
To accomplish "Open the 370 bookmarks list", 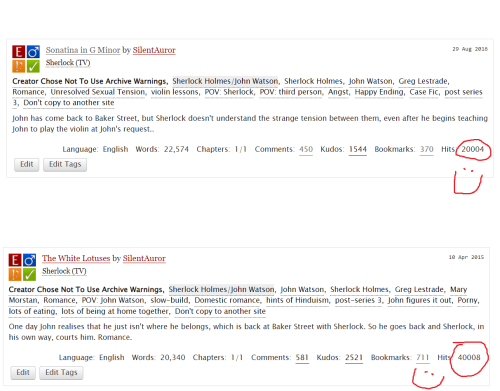I will point(427,149).
